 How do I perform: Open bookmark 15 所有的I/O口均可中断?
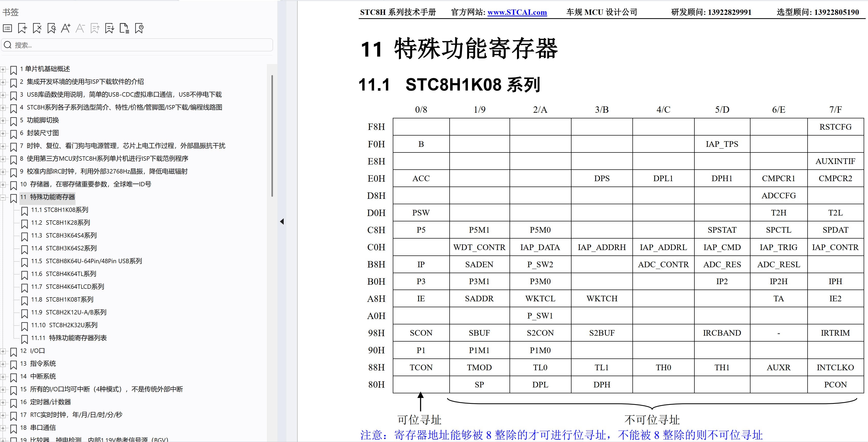pos(101,389)
